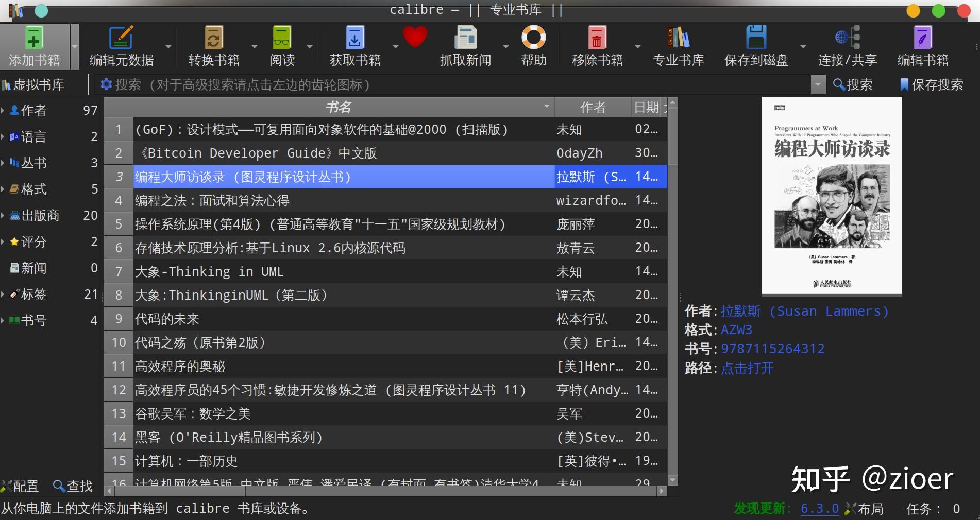This screenshot has width=980, height=520.
Task: Click the 保存到磁盘 floppy disk icon
Action: tap(756, 38)
